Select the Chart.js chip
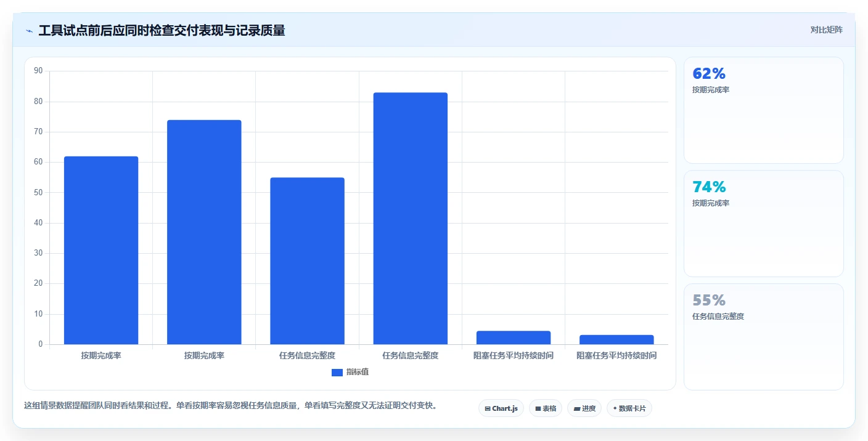868x441 pixels. click(x=501, y=408)
